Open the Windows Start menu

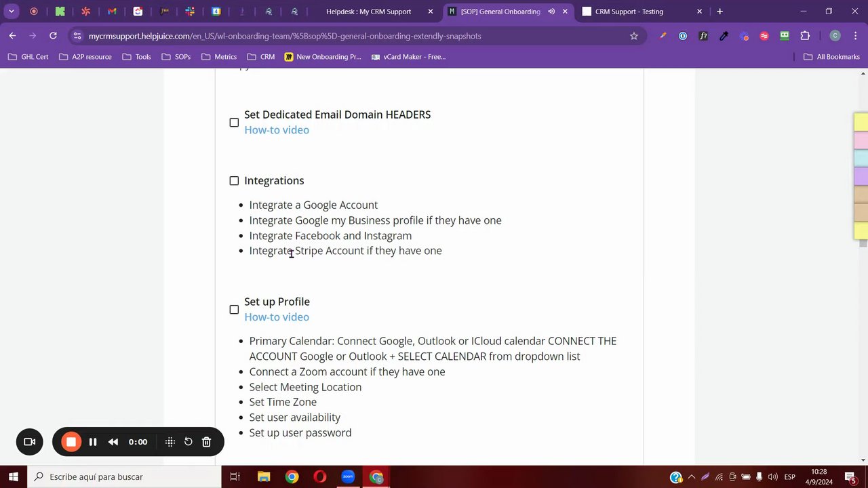click(x=14, y=477)
